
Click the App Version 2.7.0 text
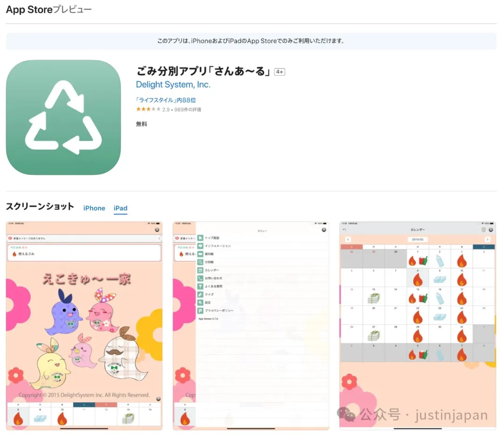[x=208, y=319]
